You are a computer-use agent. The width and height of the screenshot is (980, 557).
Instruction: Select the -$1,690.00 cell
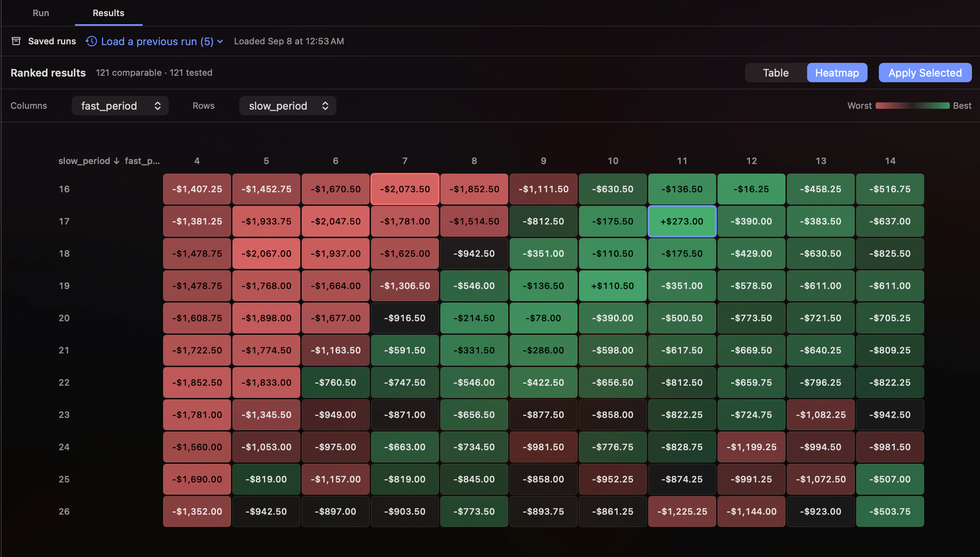click(197, 479)
